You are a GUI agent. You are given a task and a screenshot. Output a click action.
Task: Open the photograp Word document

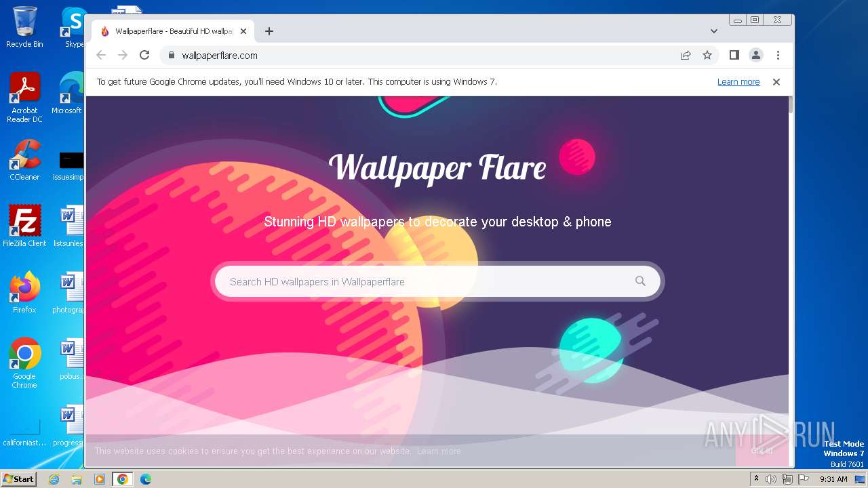click(70, 292)
